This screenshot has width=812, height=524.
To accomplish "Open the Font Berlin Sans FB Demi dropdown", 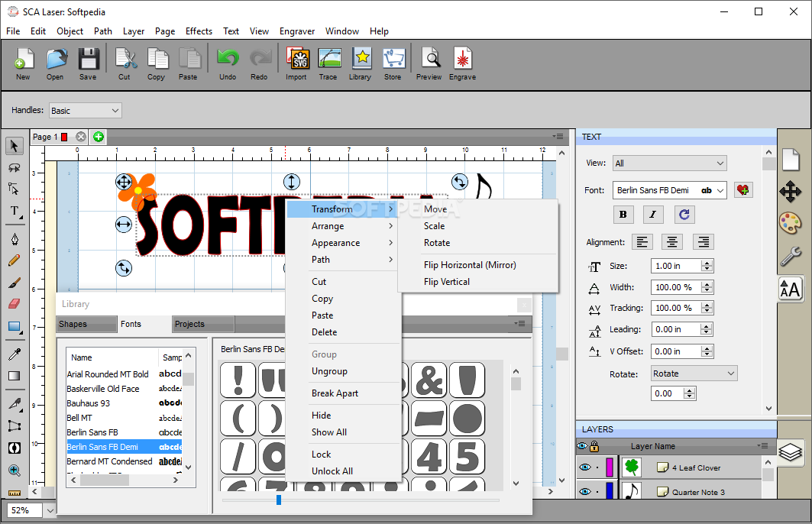I will click(670, 190).
